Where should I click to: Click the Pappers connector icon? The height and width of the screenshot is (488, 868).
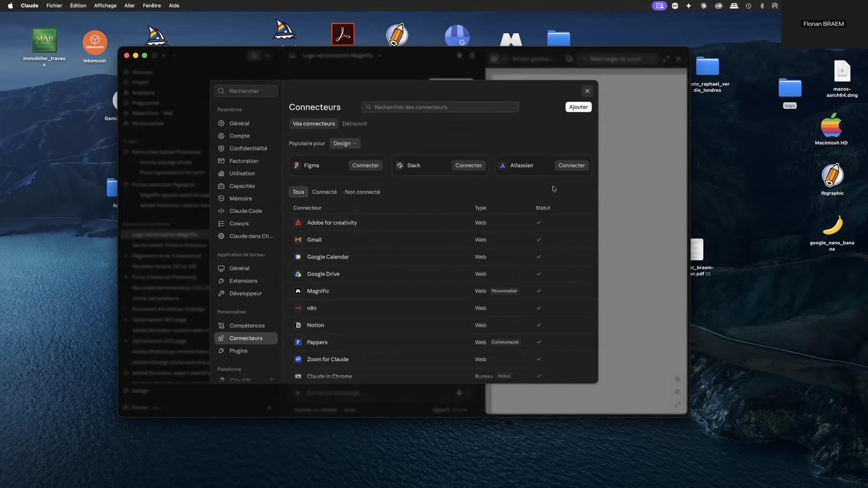pyautogui.click(x=298, y=343)
